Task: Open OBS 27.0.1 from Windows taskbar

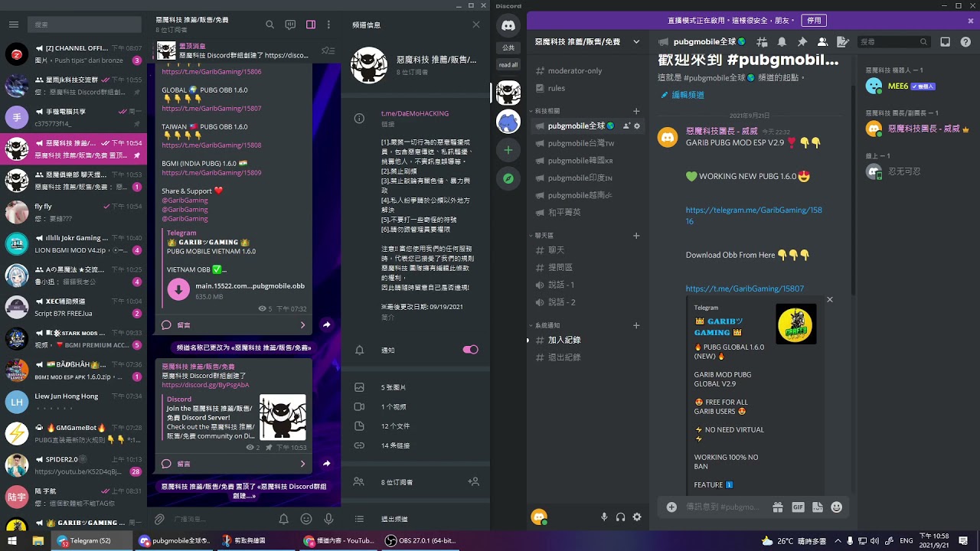Action: (420, 540)
